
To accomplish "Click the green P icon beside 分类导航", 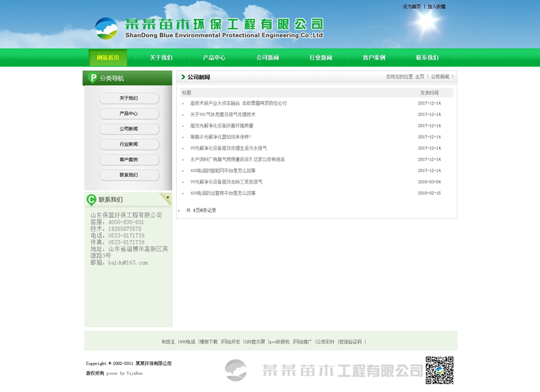I will click(92, 78).
